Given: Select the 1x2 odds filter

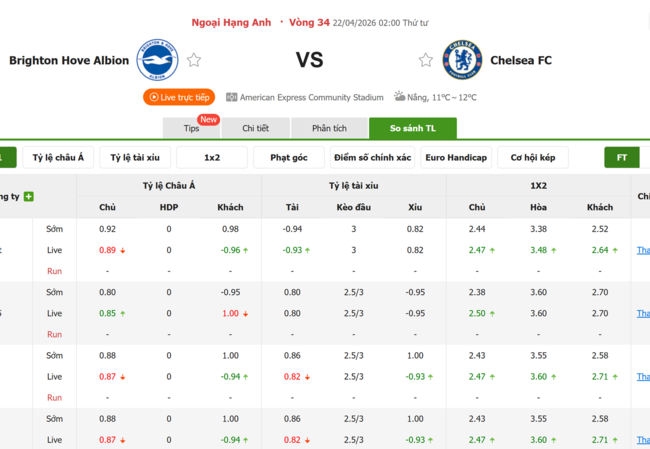Looking at the screenshot, I should (x=212, y=158).
